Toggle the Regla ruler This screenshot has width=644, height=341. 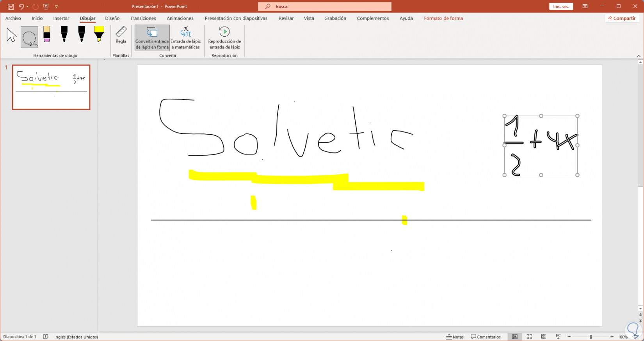121,36
